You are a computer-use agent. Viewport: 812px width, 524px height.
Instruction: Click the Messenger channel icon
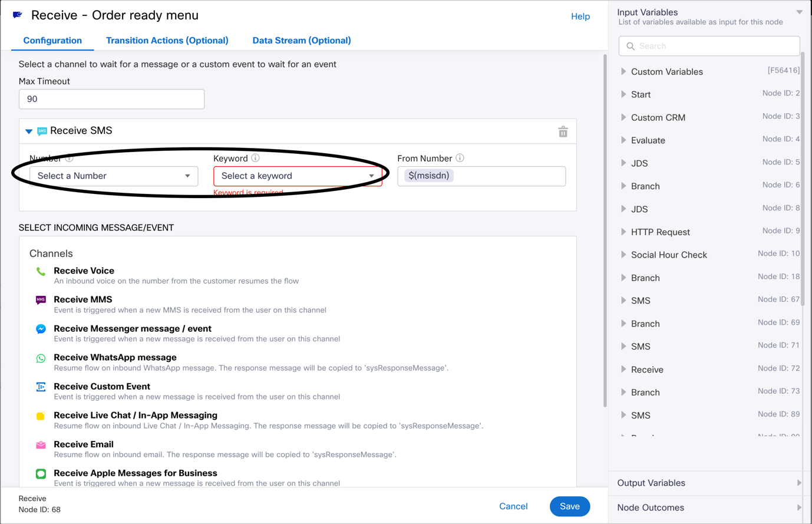pos(41,329)
